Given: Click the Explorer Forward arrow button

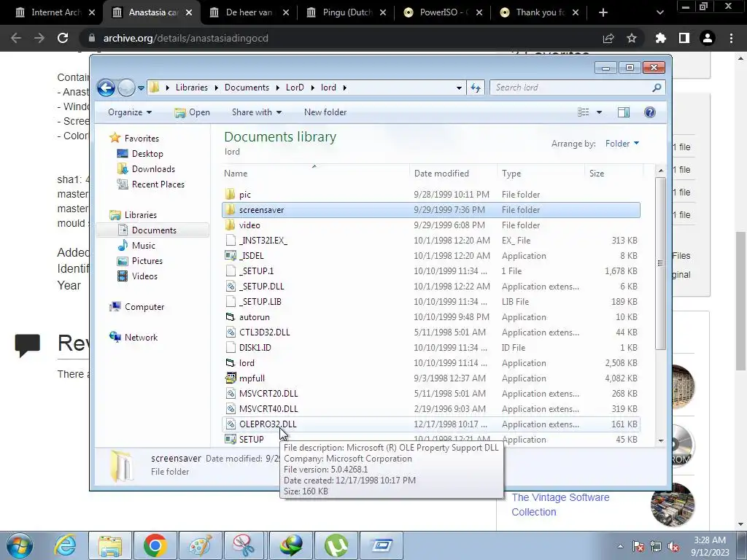Looking at the screenshot, I should (126, 87).
